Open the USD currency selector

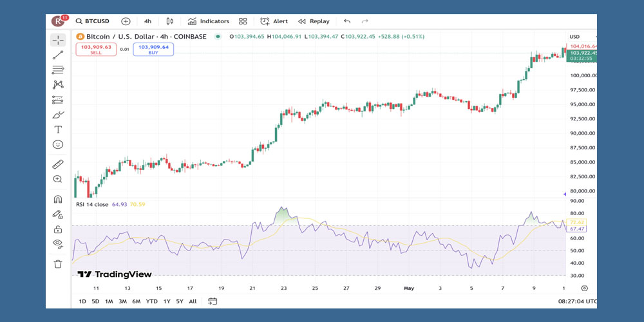pos(574,37)
